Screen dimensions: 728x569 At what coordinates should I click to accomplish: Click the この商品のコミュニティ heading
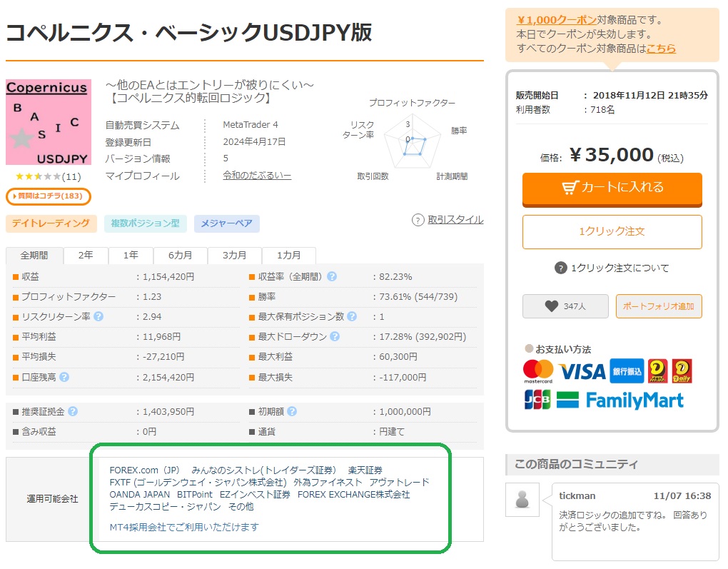tap(576, 463)
